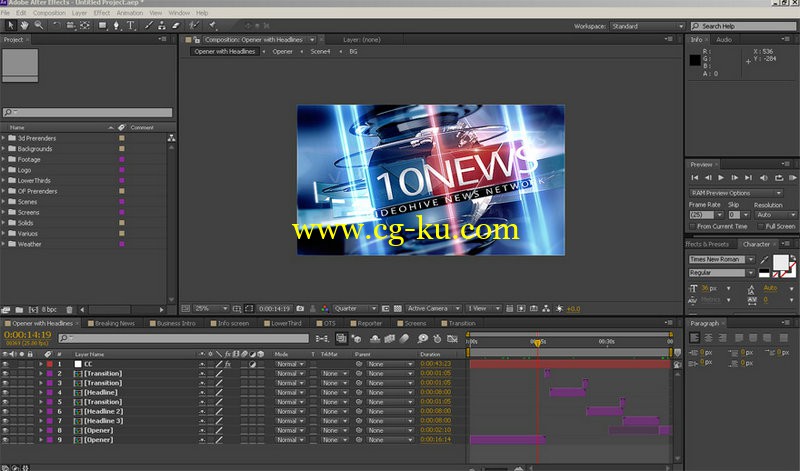This screenshot has width=800, height=471.
Task: Expand CC layer properties triangle
Action: coord(41,364)
